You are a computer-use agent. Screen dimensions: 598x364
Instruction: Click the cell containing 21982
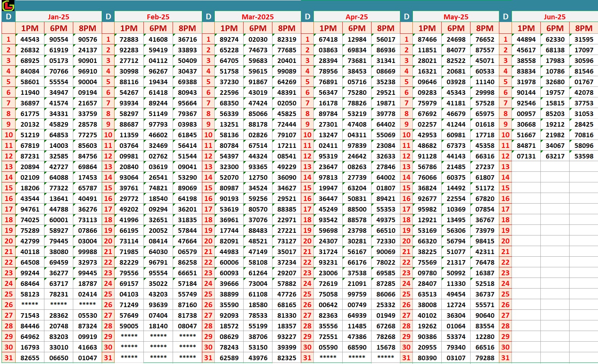(555, 135)
